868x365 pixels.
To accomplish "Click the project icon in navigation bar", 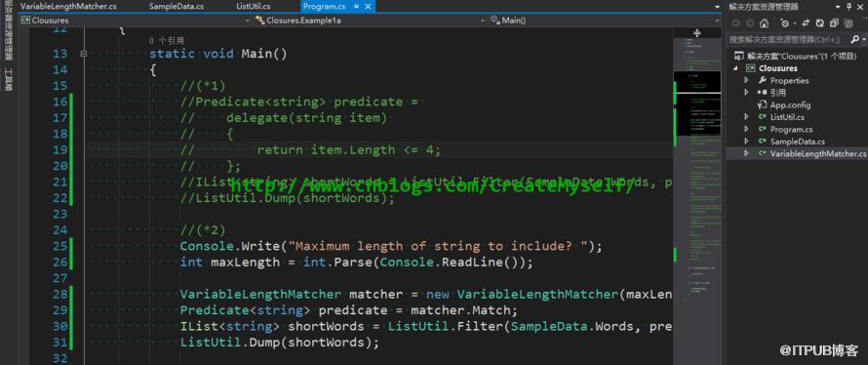I will (x=25, y=20).
